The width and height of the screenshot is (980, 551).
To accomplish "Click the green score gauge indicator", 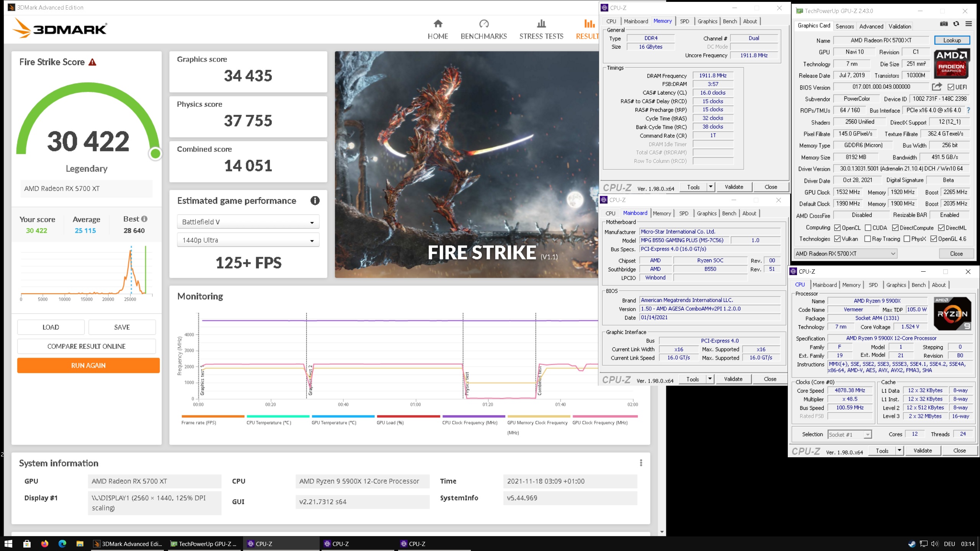I will [155, 153].
